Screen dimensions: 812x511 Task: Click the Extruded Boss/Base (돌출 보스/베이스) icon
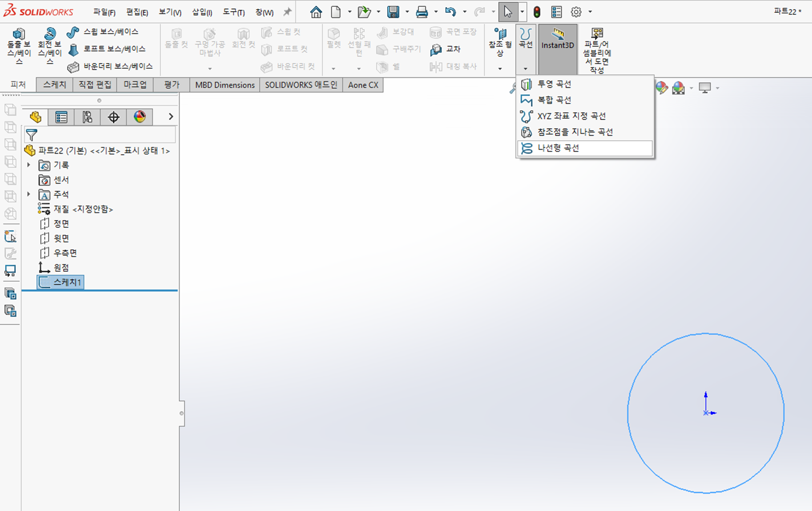19,34
